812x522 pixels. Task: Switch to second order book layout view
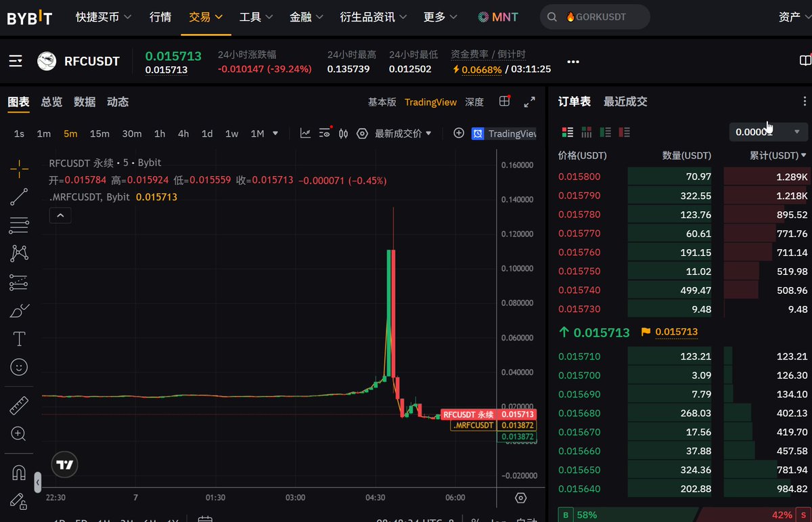[x=587, y=132]
